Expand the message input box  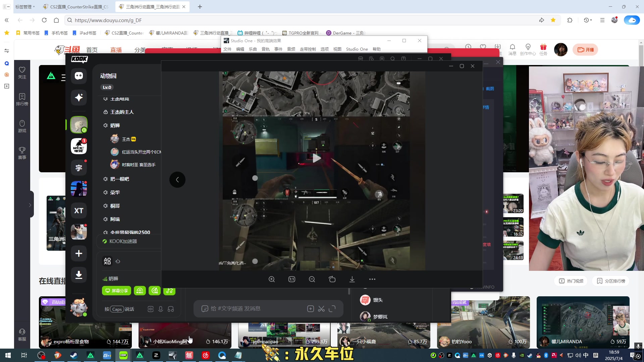[332, 309]
